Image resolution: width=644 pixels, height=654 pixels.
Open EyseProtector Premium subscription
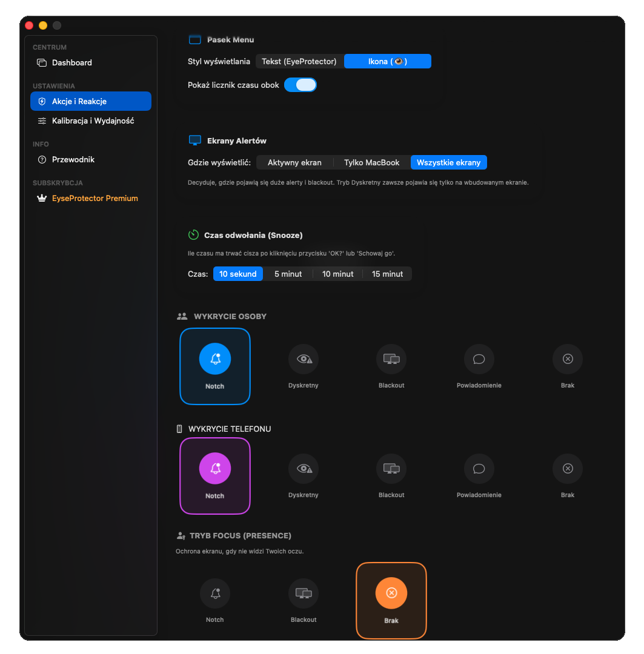point(95,198)
